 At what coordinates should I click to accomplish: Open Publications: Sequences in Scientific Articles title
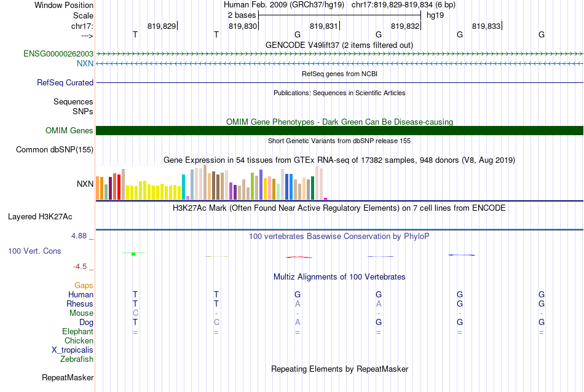339,93
